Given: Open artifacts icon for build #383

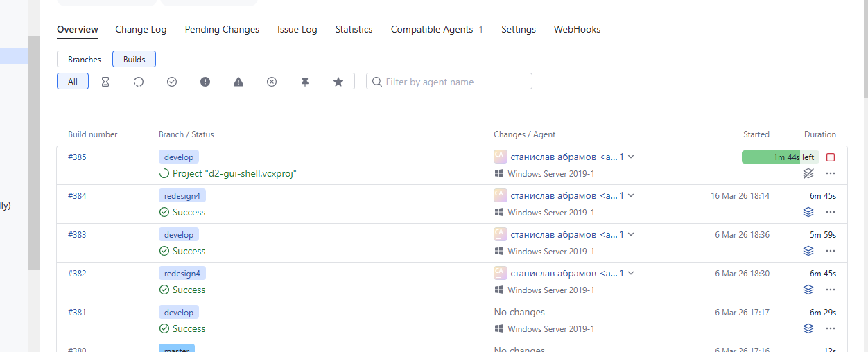Looking at the screenshot, I should tap(808, 251).
